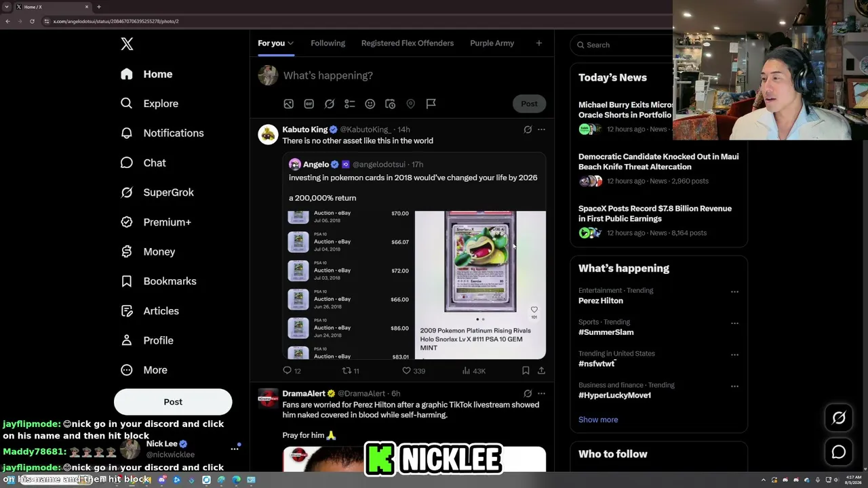Screen dimensions: 868x488
Task: View analytics showing 43K views
Action: [473, 371]
